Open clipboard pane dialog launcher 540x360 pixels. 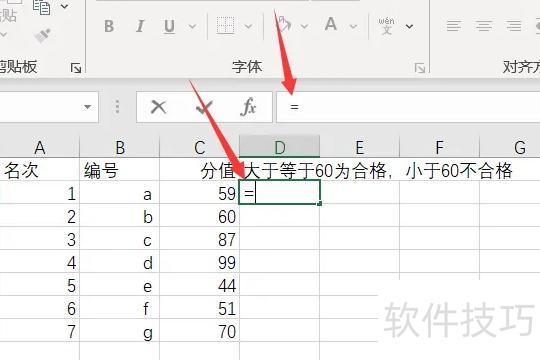(76, 68)
